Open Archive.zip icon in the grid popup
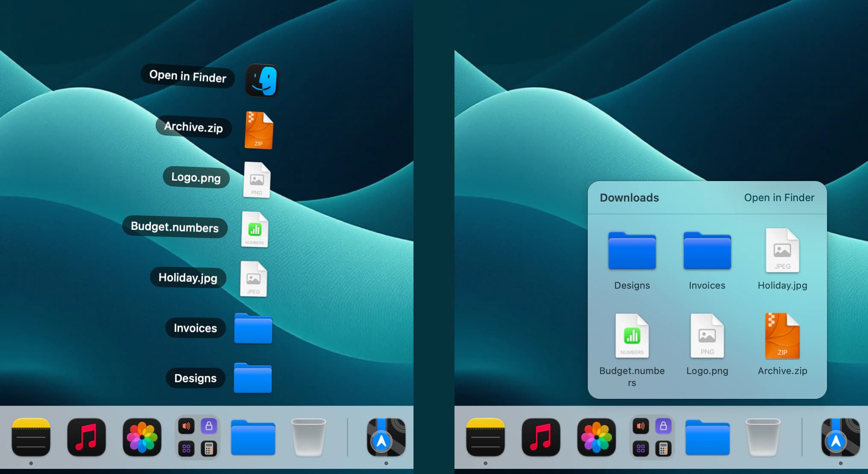868x474 pixels. tap(783, 336)
